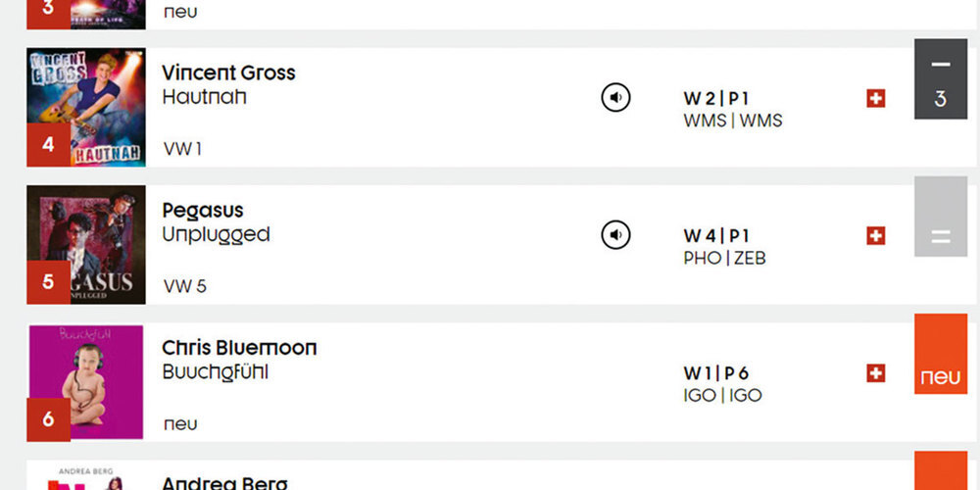980x490 pixels.
Task: Click the red rank 5 badge
Action: tap(48, 282)
